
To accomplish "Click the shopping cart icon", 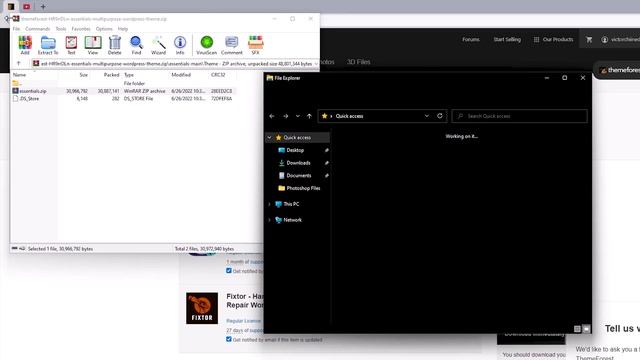I will point(589,40).
